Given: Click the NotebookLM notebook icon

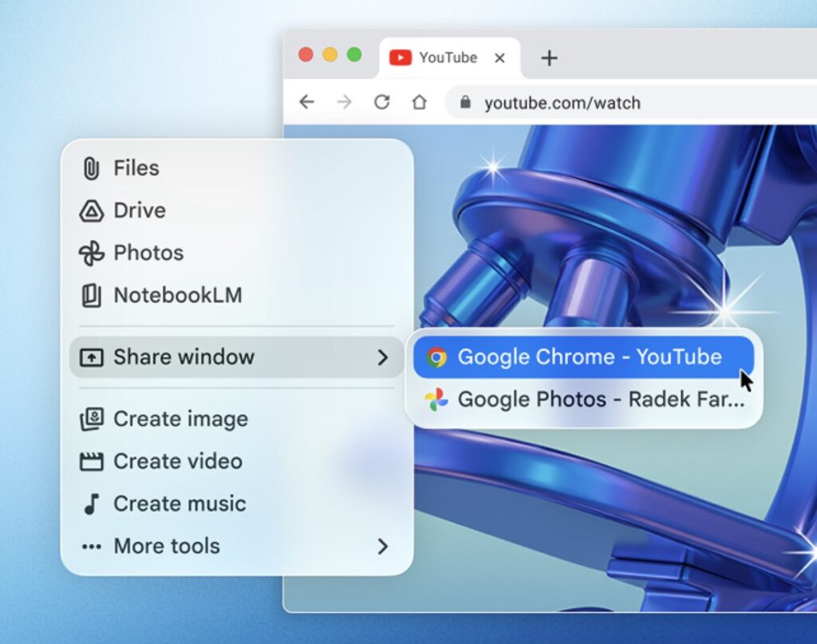Looking at the screenshot, I should pyautogui.click(x=91, y=296).
